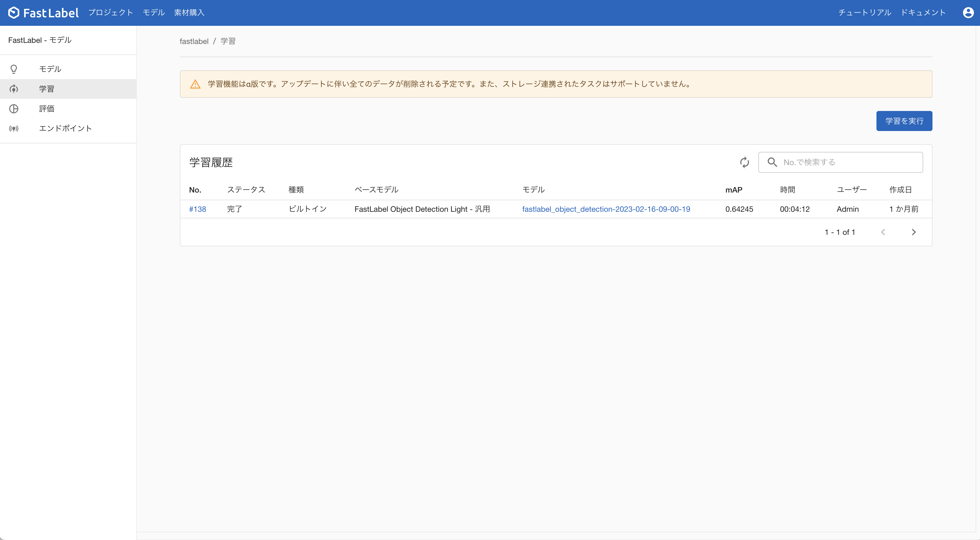Click the warning triangle icon

coord(195,84)
